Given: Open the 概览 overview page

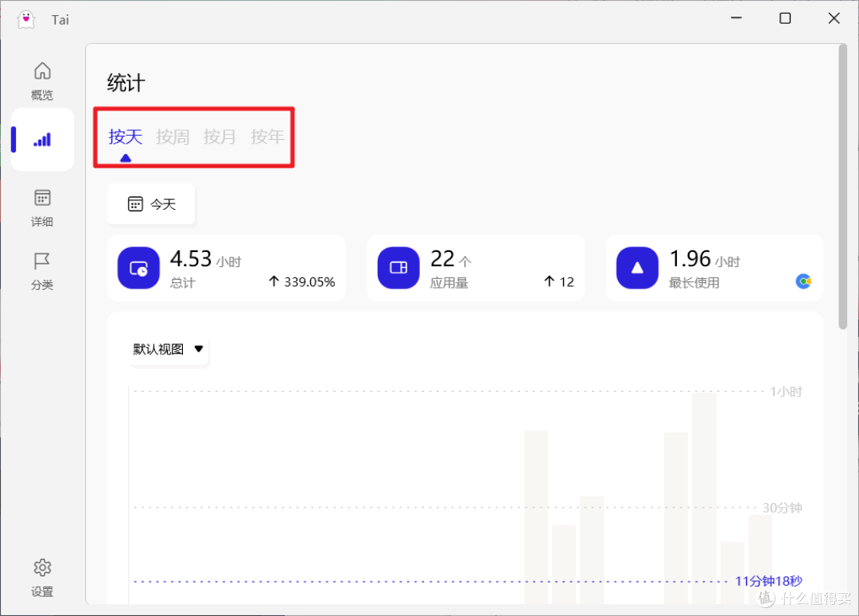Looking at the screenshot, I should [42, 80].
